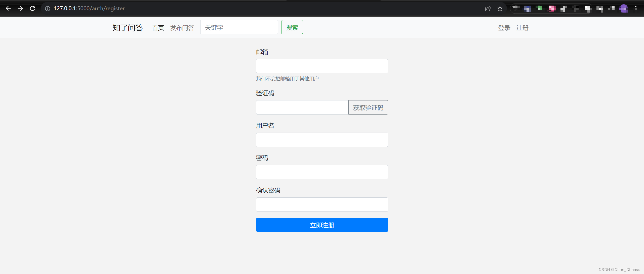Open the purple profile avatar
The width and height of the screenshot is (644, 274).
(624, 9)
